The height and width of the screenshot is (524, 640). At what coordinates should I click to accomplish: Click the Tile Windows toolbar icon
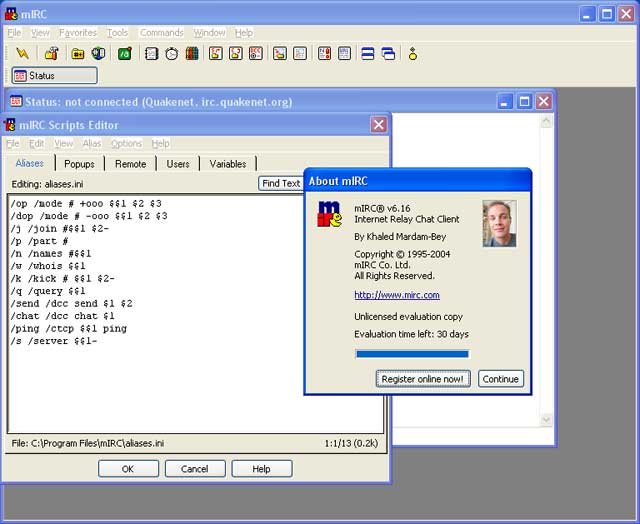pyautogui.click(x=368, y=53)
